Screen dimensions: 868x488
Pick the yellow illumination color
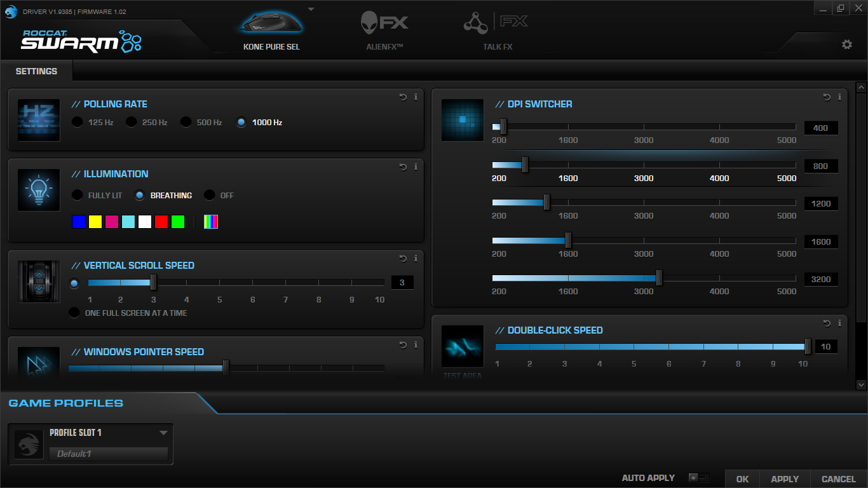pyautogui.click(x=95, y=222)
